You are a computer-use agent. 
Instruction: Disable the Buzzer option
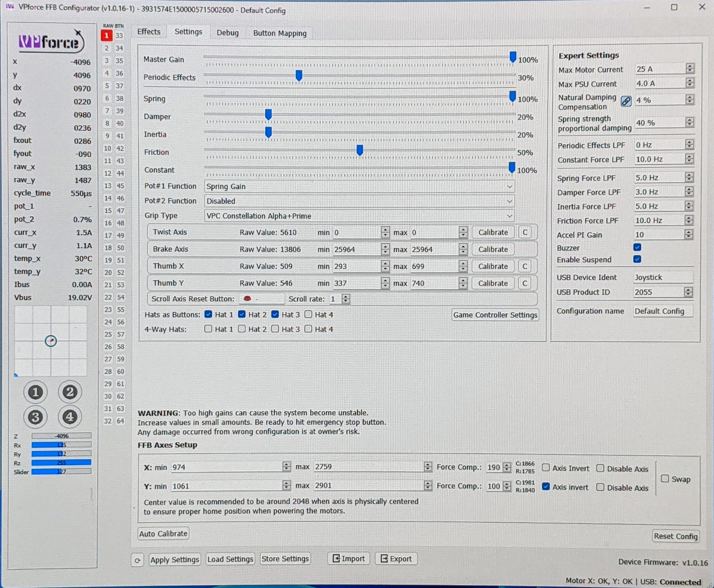[638, 248]
